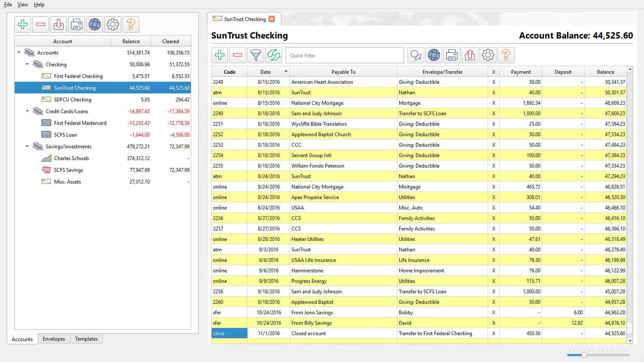Click the icon beside Misc. Assets
Screen dimensions: 644x362
tap(46, 181)
